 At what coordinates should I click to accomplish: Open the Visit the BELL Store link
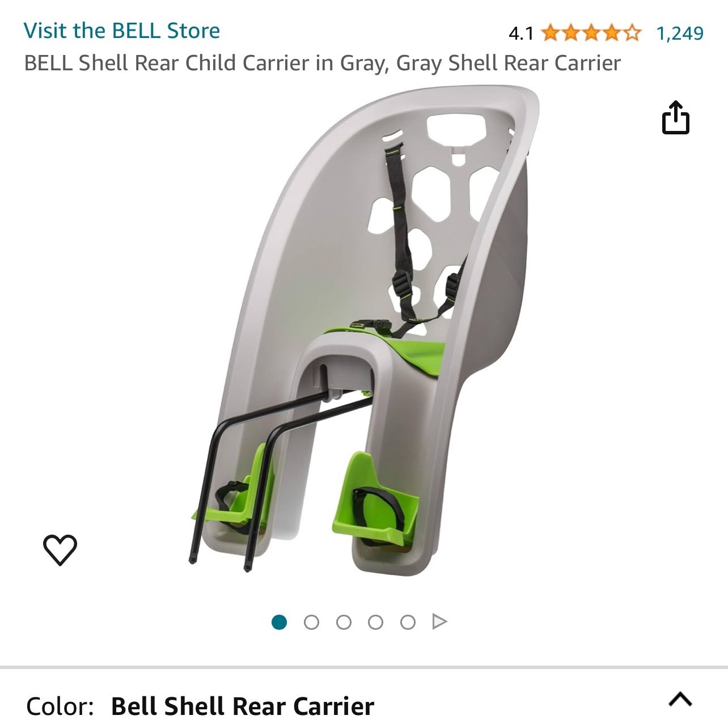pyautogui.click(x=122, y=31)
